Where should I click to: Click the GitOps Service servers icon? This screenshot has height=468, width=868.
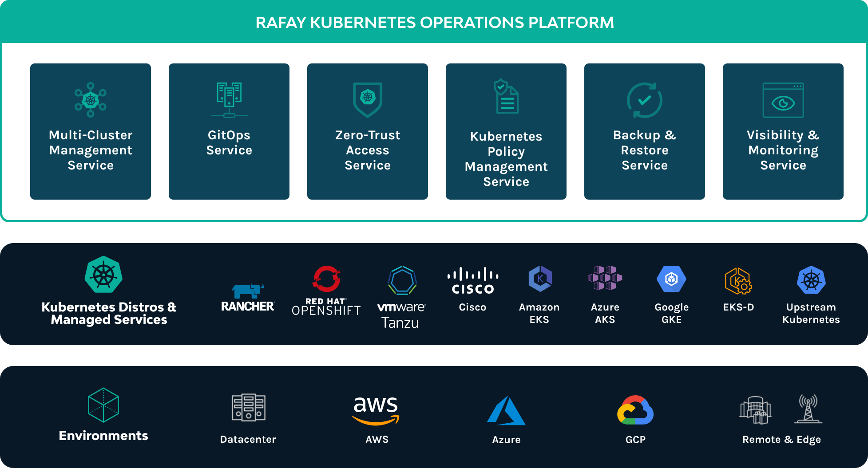pyautogui.click(x=229, y=100)
